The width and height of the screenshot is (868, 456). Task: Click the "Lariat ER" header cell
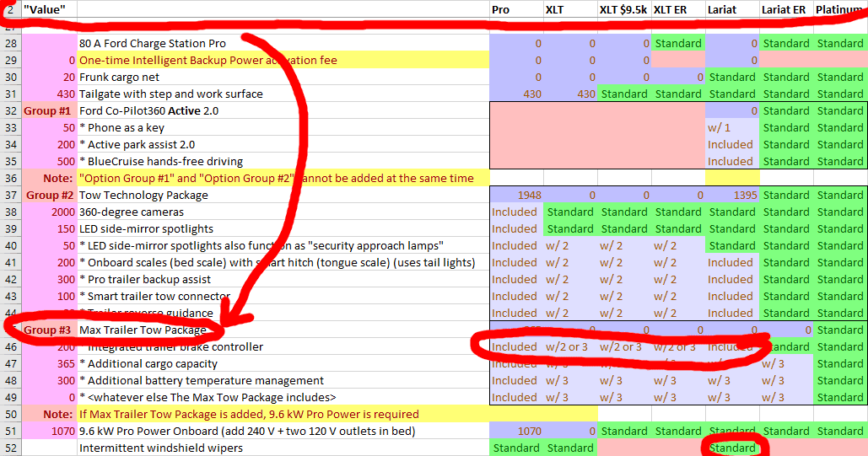[x=786, y=9]
